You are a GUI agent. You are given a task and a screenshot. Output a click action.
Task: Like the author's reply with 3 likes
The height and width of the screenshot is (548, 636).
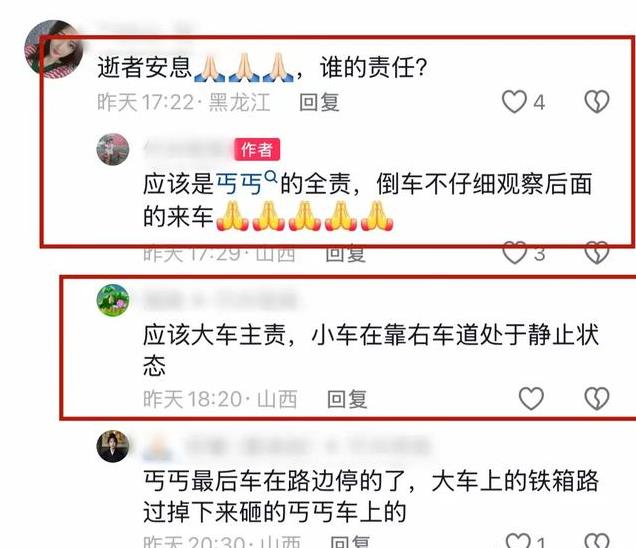point(515,254)
